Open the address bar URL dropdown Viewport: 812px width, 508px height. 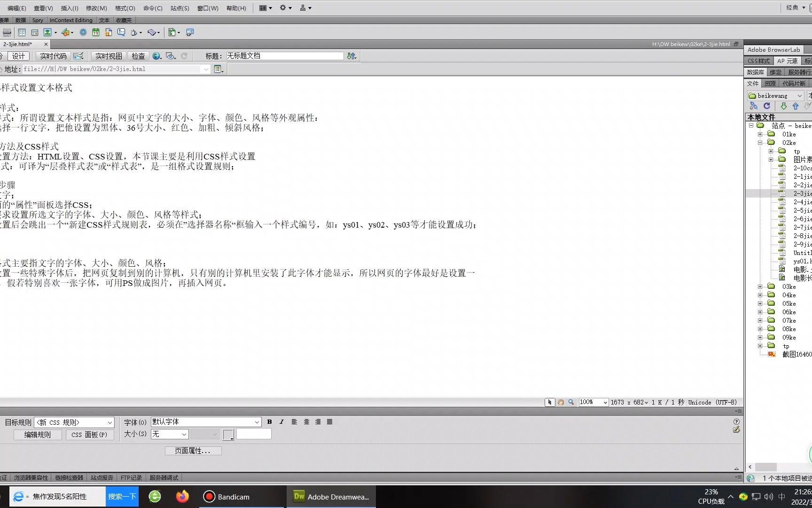206,69
